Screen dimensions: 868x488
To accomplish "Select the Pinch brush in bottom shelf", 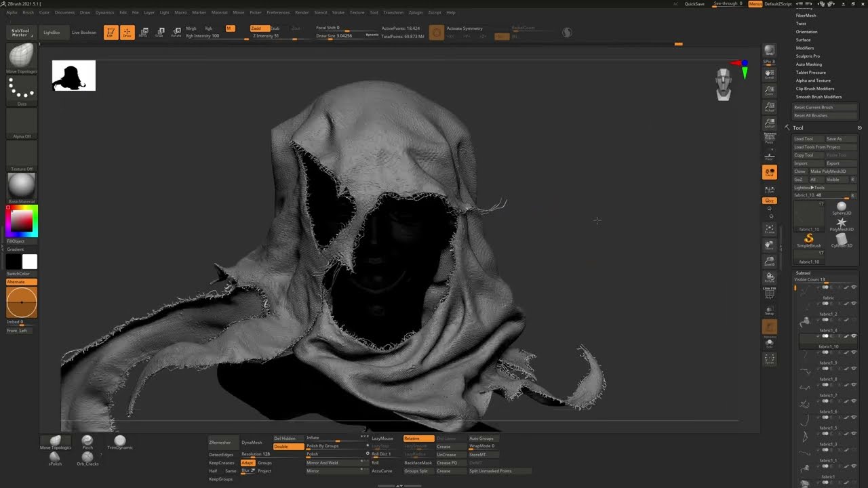I will click(87, 442).
